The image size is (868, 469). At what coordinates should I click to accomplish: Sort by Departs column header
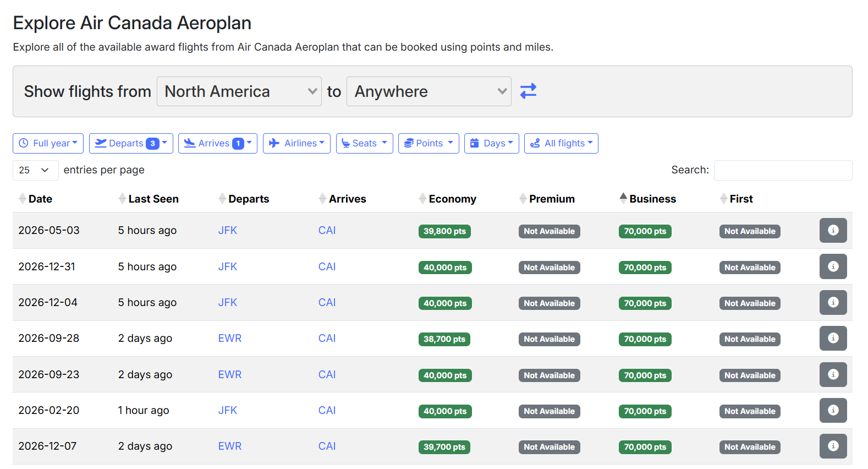[249, 199]
